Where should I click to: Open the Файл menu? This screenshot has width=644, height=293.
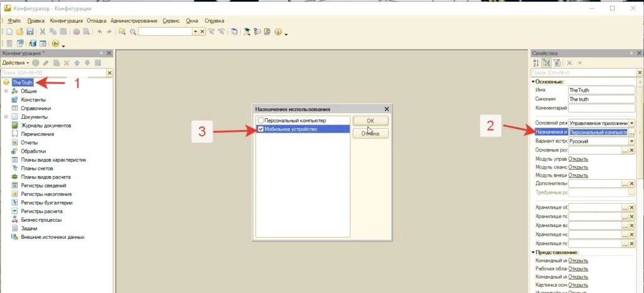(x=14, y=21)
